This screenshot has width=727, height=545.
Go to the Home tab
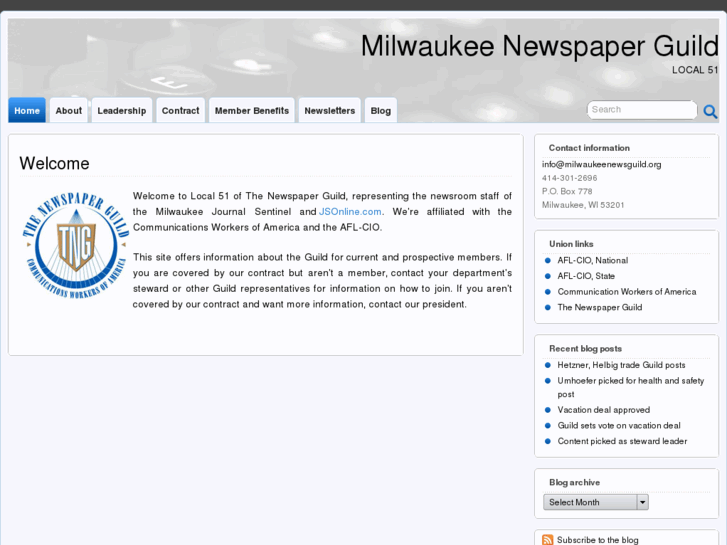(27, 110)
